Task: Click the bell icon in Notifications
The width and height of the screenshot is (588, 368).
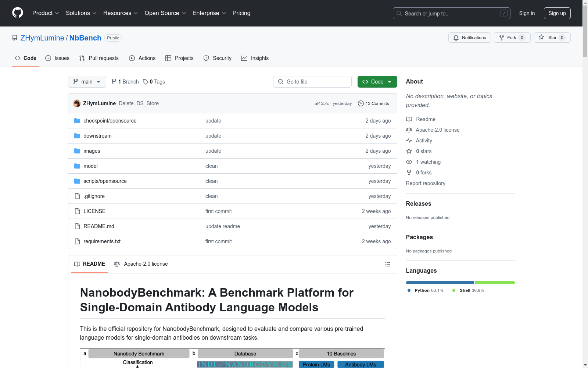Action: (x=456, y=38)
